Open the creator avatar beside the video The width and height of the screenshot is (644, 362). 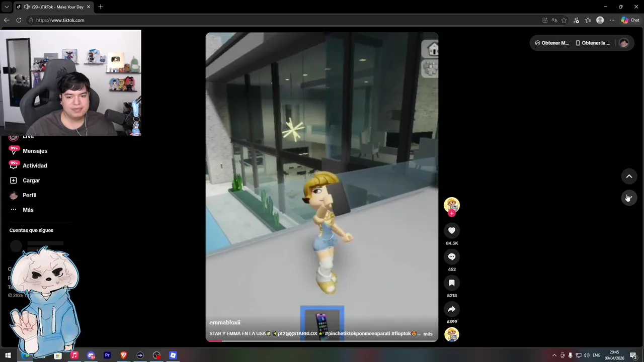click(452, 205)
